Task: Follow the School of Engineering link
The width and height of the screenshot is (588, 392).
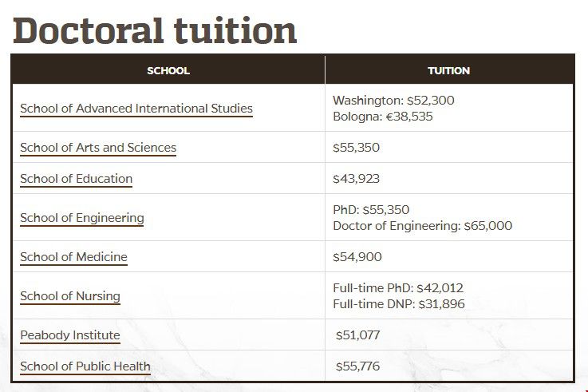Action: point(82,218)
